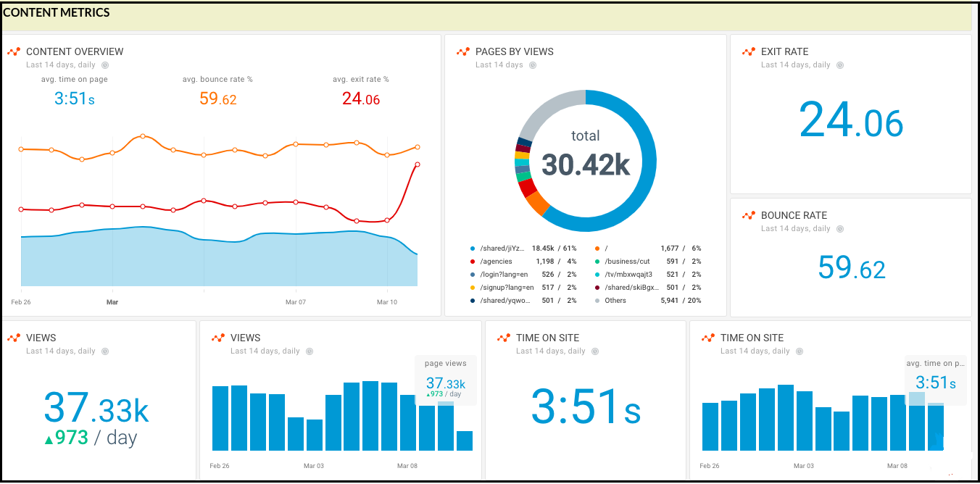This screenshot has height=484, width=980.
Task: Click grey circle icon in Views bar chart widget
Action: click(x=310, y=351)
